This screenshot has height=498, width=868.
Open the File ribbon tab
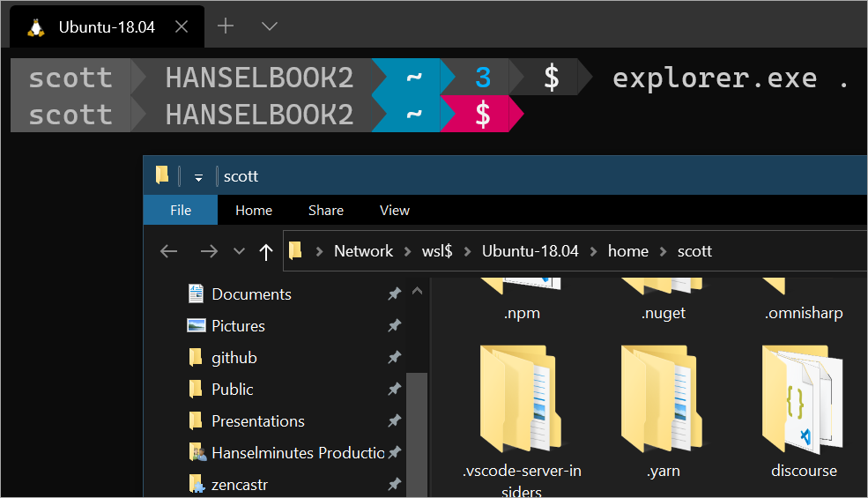pos(181,211)
